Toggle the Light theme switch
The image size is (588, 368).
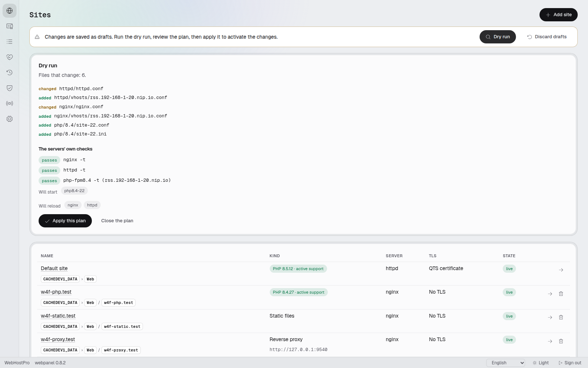[541, 363]
